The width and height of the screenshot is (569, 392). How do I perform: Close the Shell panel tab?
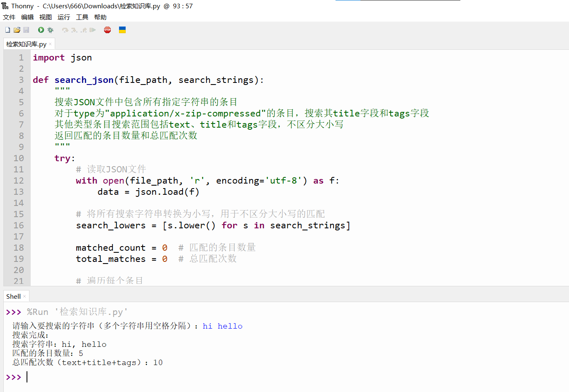24,296
